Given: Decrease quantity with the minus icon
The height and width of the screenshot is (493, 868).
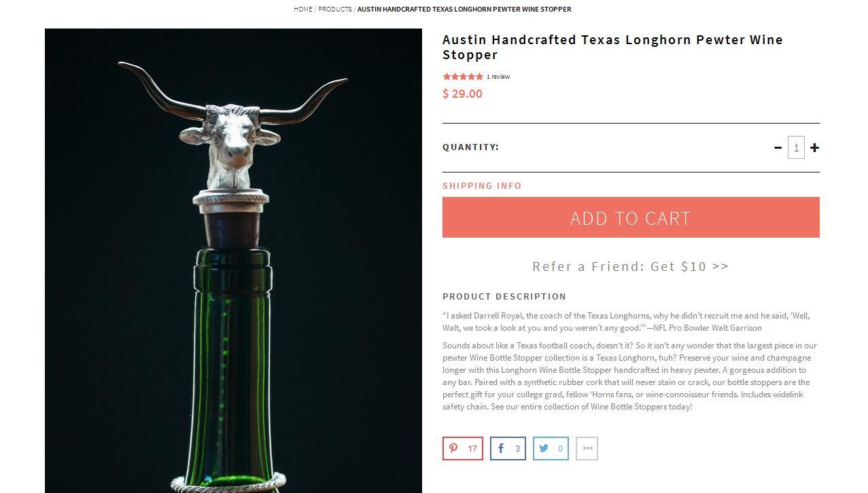Looking at the screenshot, I should (778, 147).
